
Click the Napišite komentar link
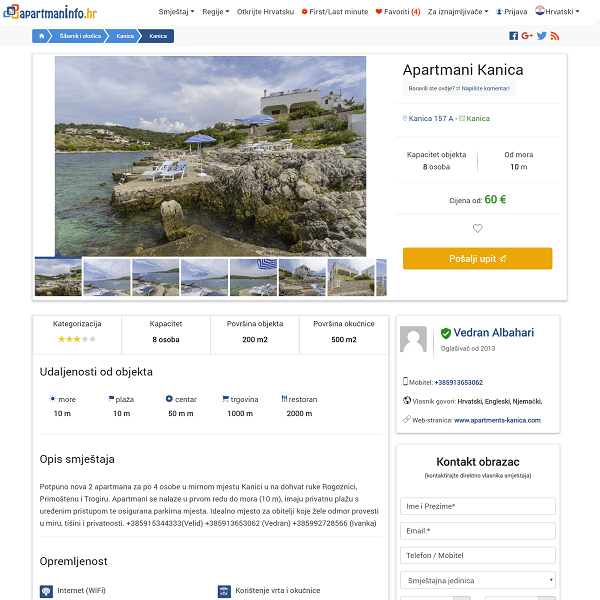(x=486, y=89)
